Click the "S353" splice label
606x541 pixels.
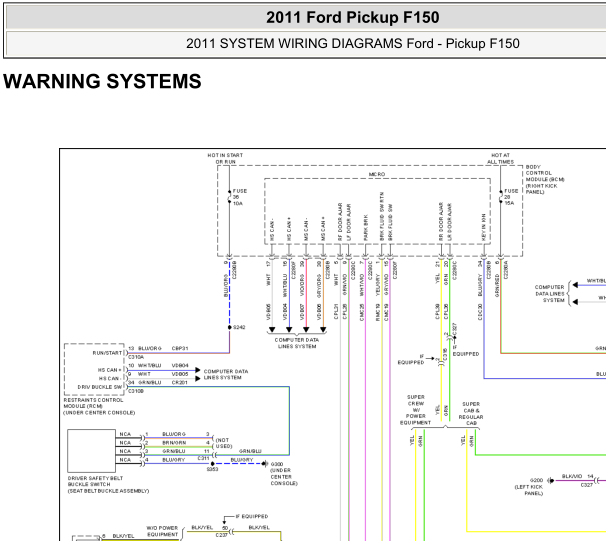(212, 469)
